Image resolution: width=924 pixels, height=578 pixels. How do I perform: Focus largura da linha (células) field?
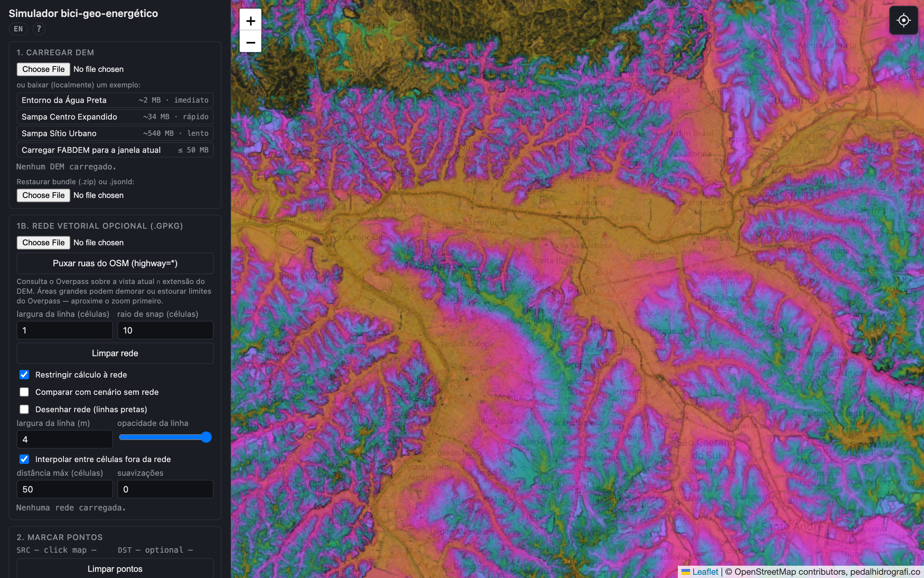[65, 330]
